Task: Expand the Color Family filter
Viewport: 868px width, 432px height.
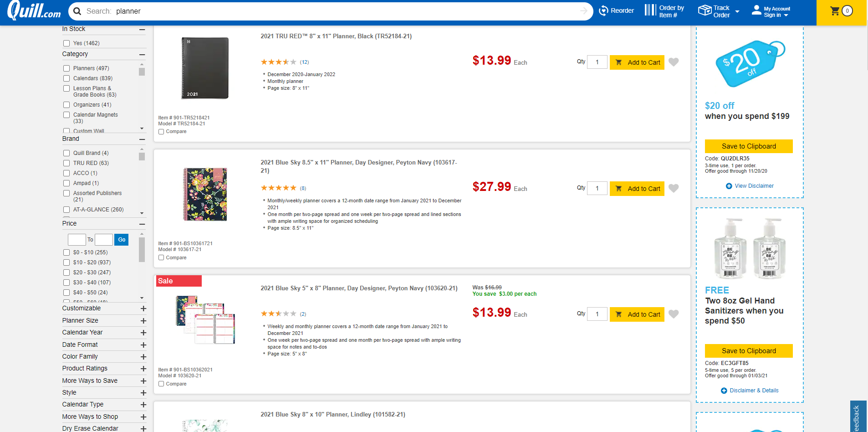Action: 143,357
